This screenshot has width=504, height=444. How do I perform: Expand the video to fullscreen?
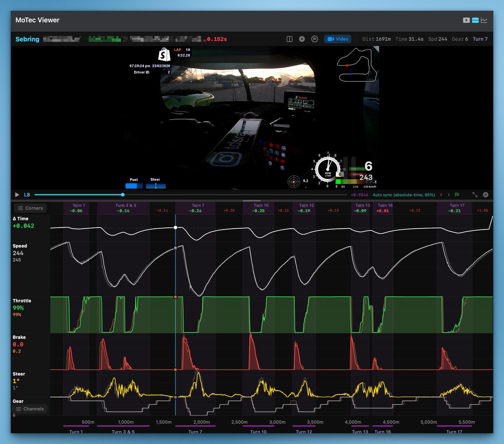475,195
